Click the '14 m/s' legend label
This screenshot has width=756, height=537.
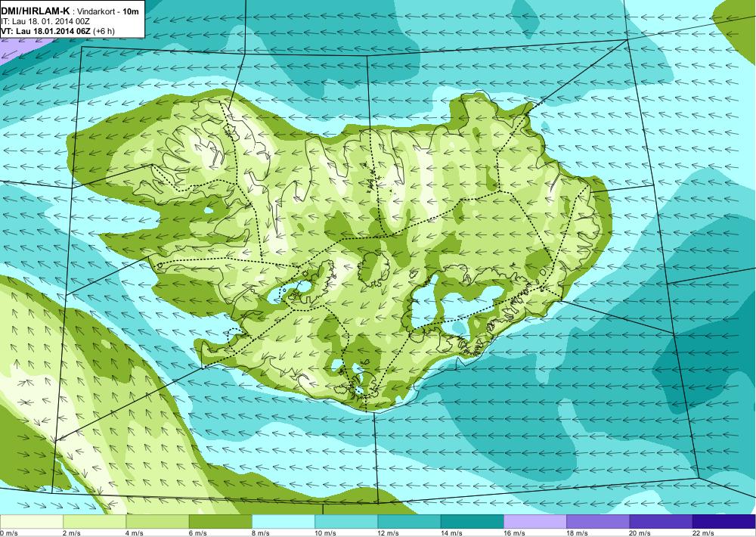coord(451,532)
